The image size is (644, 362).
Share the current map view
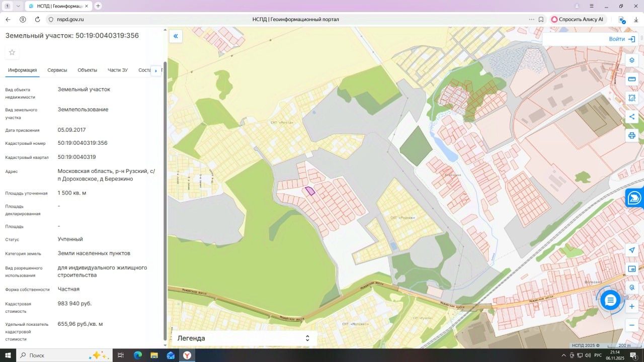click(x=632, y=117)
